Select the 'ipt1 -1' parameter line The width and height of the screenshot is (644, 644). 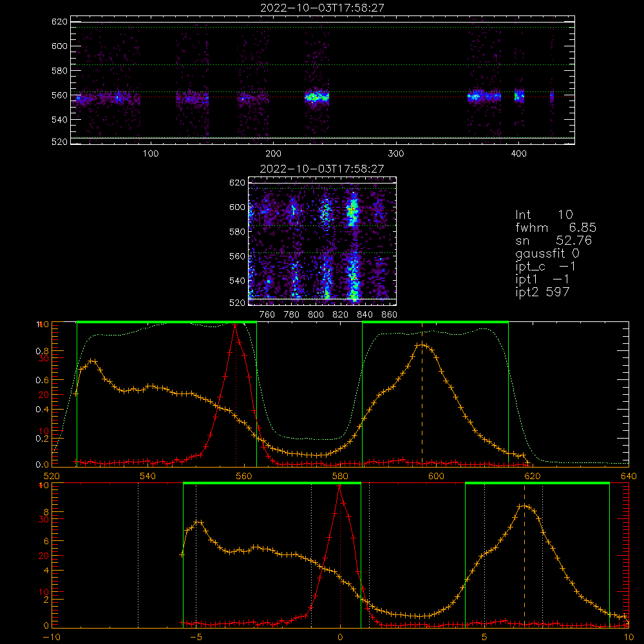pyautogui.click(x=542, y=279)
